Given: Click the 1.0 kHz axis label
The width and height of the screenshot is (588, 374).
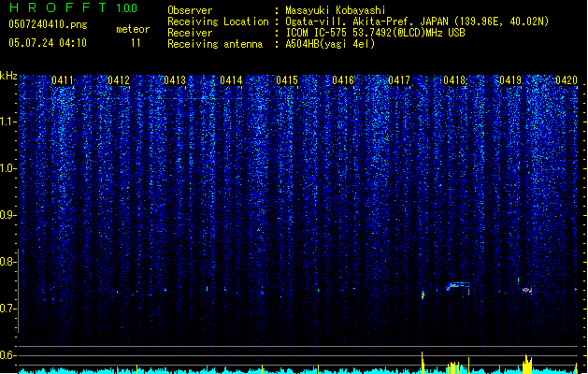Looking at the screenshot, I should pyautogui.click(x=8, y=168).
